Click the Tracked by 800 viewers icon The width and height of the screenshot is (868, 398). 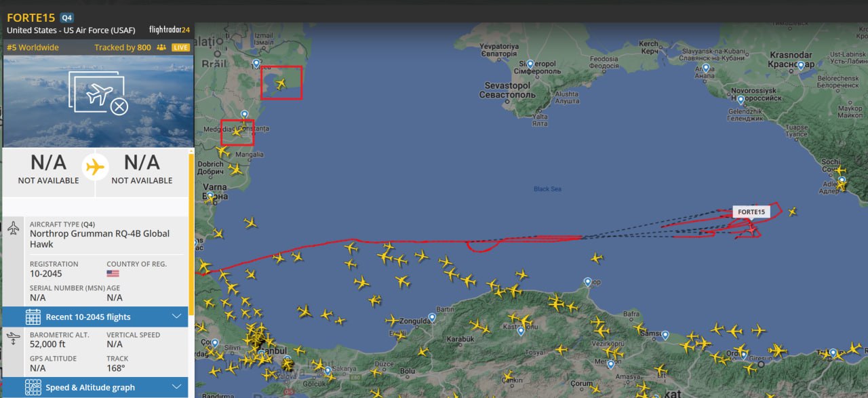[x=161, y=47]
